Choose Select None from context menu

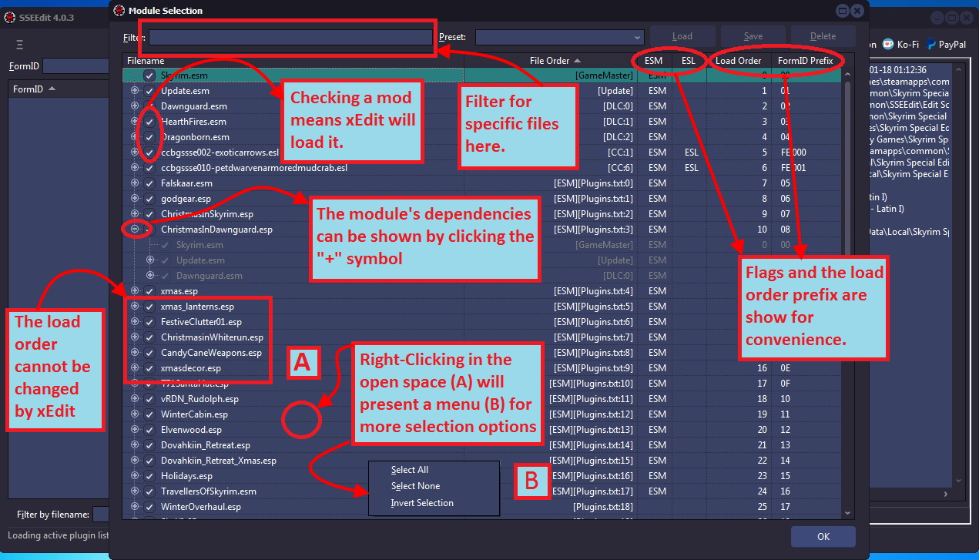tap(415, 486)
